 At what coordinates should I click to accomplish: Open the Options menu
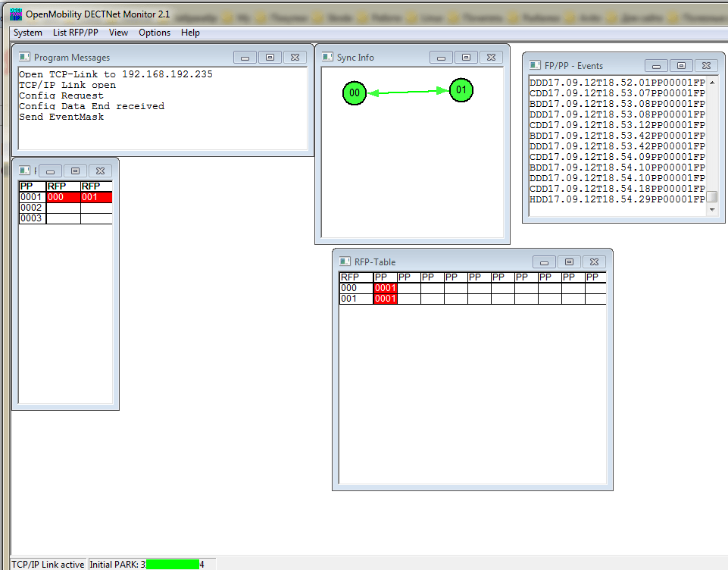point(155,33)
